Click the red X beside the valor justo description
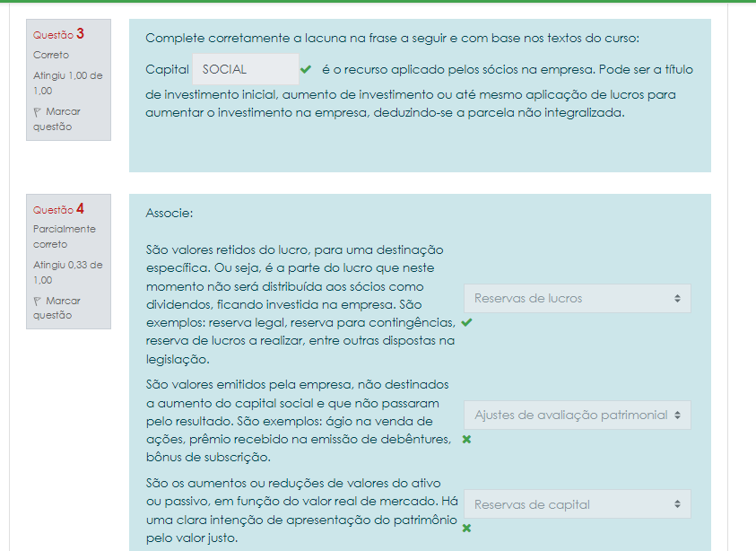This screenshot has height=551, width=756. [x=466, y=529]
